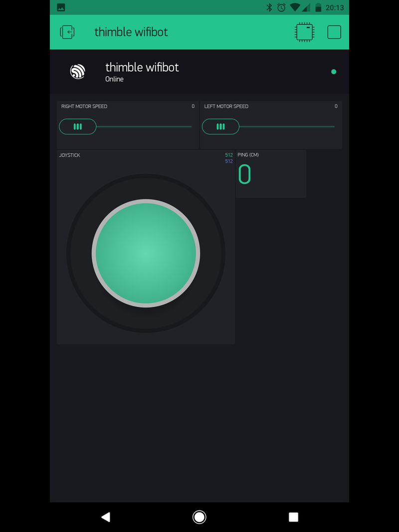The height and width of the screenshot is (532, 399).
Task: Tap the Ping (CM) value display
Action: tap(245, 174)
